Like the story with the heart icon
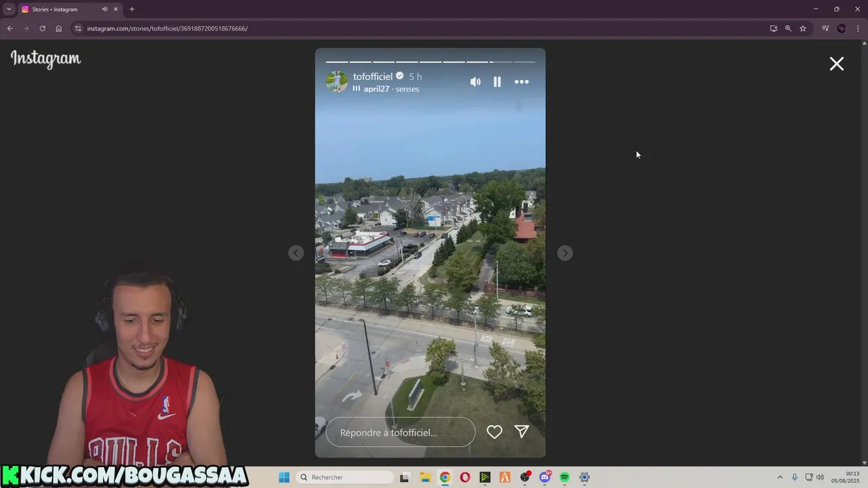 pos(494,432)
